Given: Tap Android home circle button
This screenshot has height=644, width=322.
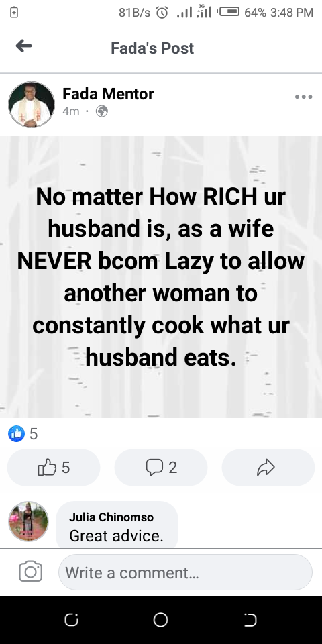Looking at the screenshot, I should coord(160,620).
